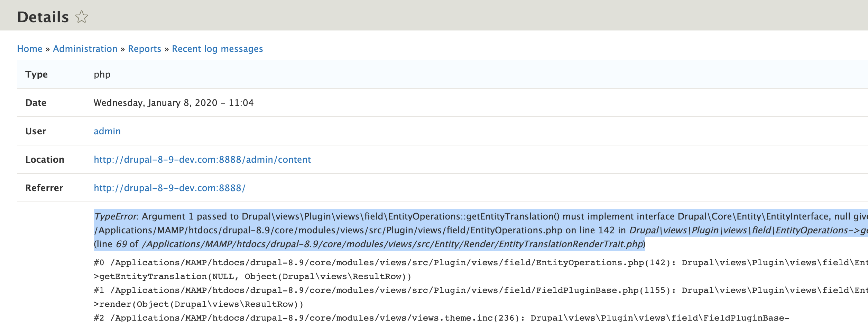Open Reports breadcrumb link
Image resolution: width=868 pixels, height=322 pixels.
tap(145, 49)
